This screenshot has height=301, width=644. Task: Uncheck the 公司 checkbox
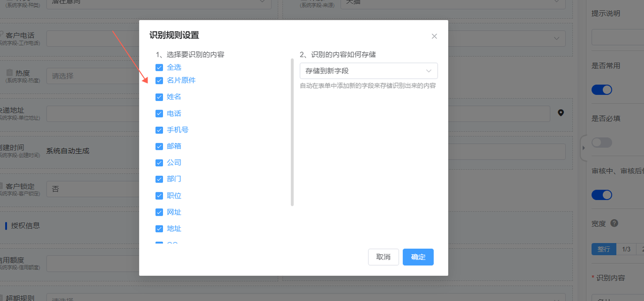[159, 163]
